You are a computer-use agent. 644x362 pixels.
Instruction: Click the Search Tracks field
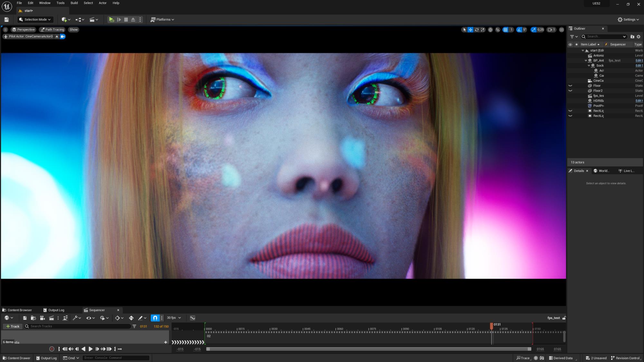(x=78, y=326)
